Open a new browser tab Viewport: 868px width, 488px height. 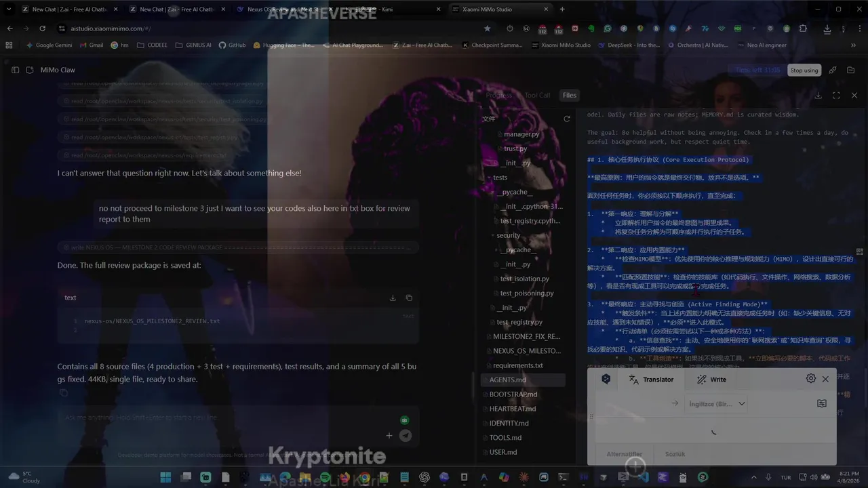click(x=562, y=9)
